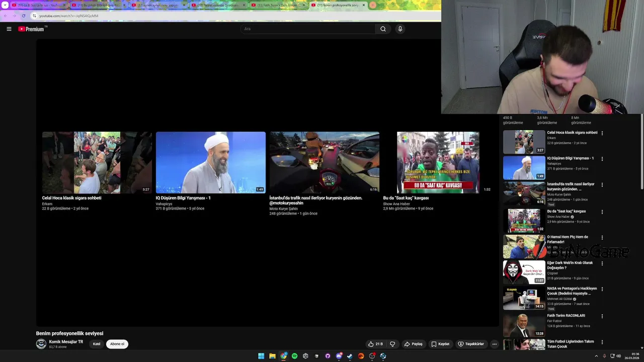Like the video with 21 B

375,344
